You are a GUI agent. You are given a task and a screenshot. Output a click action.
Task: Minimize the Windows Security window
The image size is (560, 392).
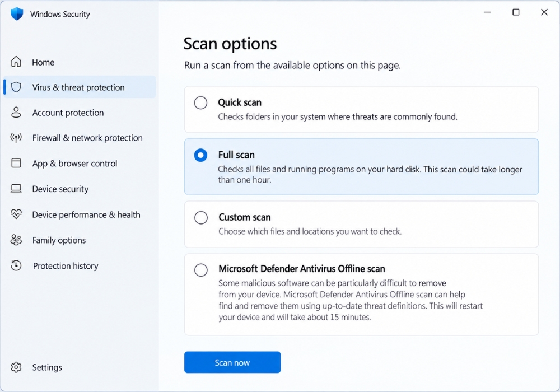click(x=487, y=12)
